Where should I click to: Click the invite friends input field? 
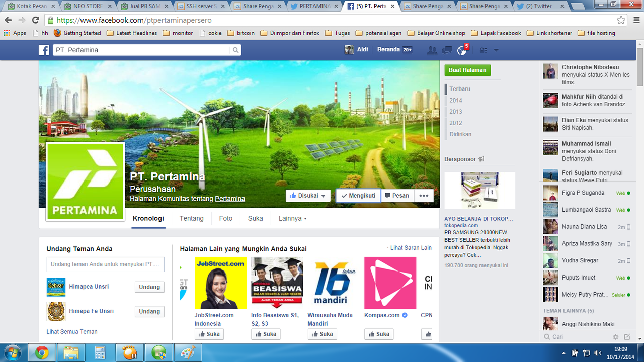point(105,264)
